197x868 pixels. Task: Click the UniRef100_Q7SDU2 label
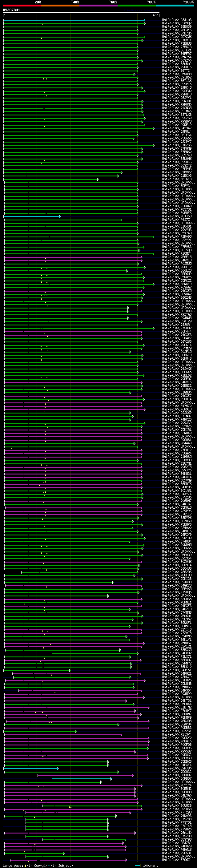[x=177, y=328]
